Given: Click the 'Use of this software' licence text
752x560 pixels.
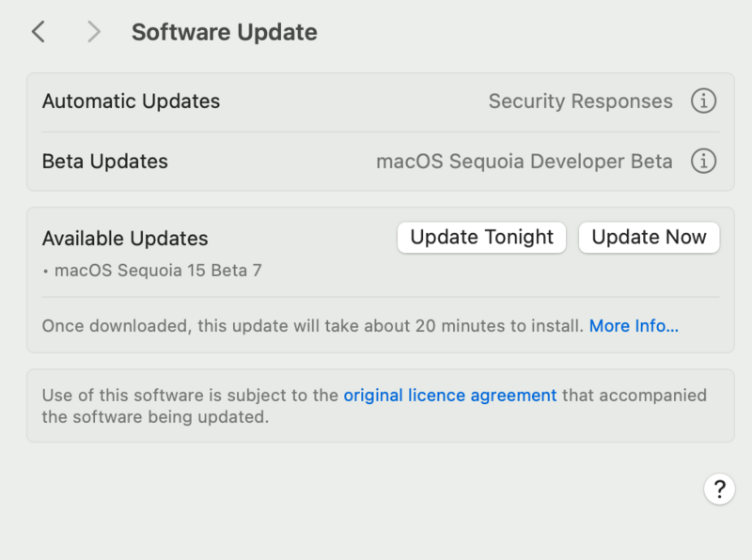Looking at the screenshot, I should click(190, 396).
